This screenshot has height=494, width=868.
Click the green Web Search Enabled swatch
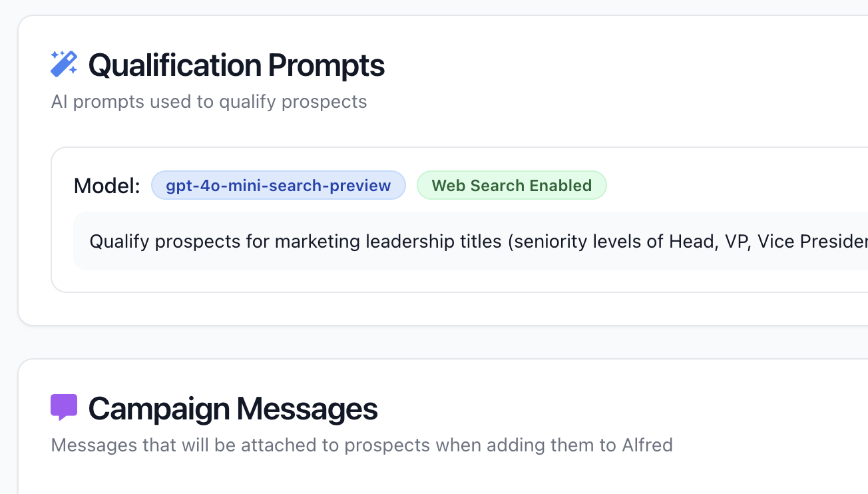(511, 185)
